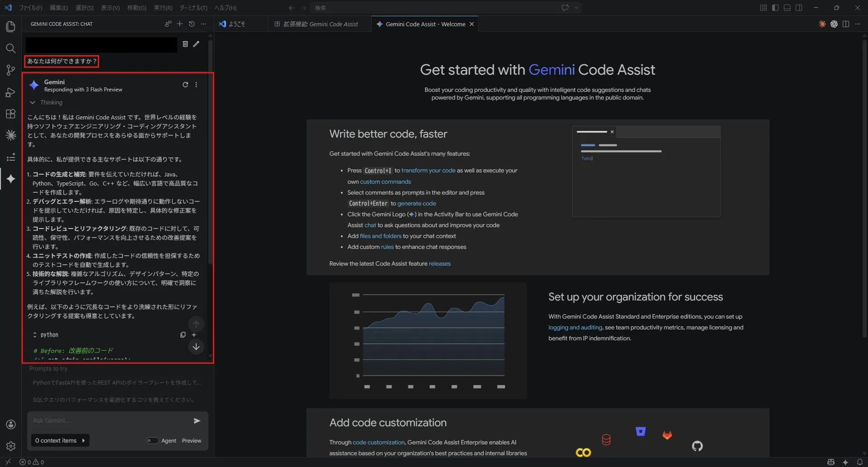Open the ターミナル(T) menu
The image size is (868, 467).
pos(193,8)
